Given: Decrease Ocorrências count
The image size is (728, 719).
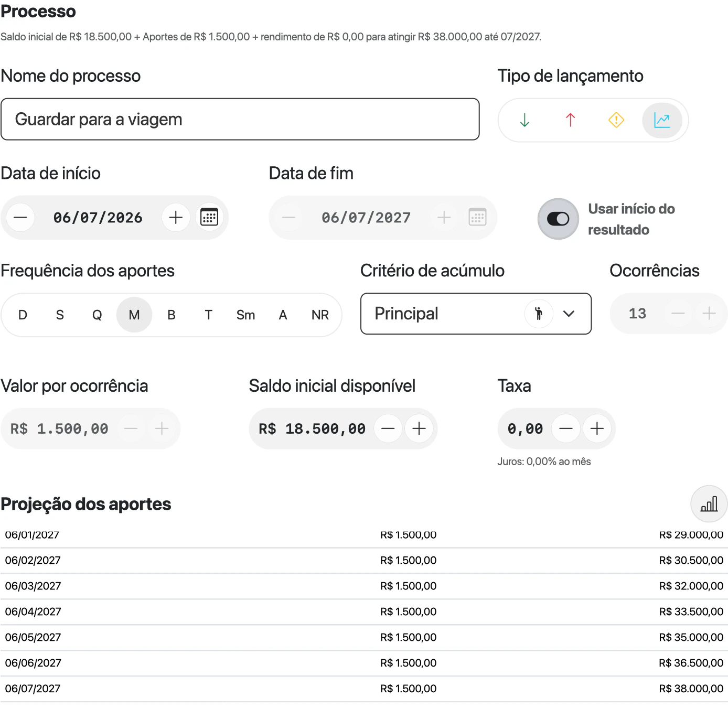Looking at the screenshot, I should [x=678, y=314].
